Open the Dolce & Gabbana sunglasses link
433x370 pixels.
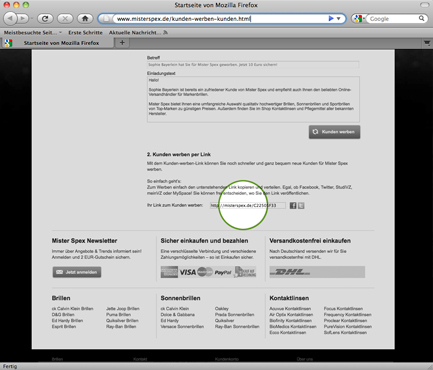tap(178, 314)
